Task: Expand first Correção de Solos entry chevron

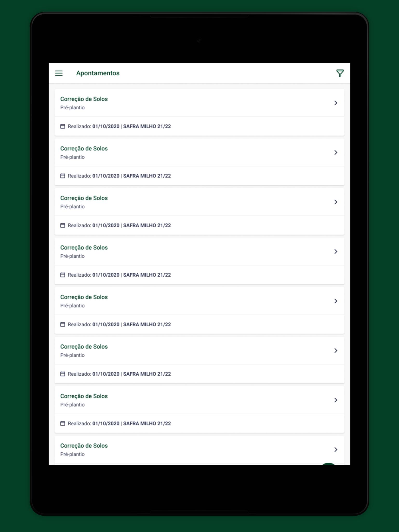Action: coord(336,103)
